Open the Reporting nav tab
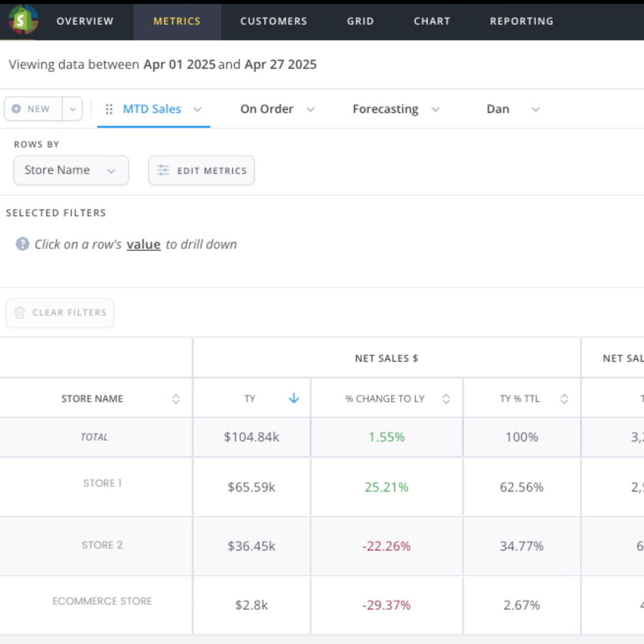 point(522,21)
